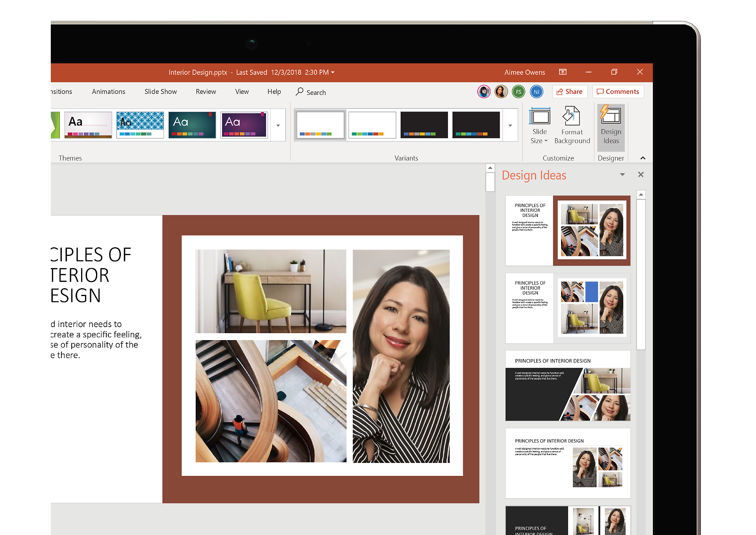Open the Animations tab

[x=108, y=92]
